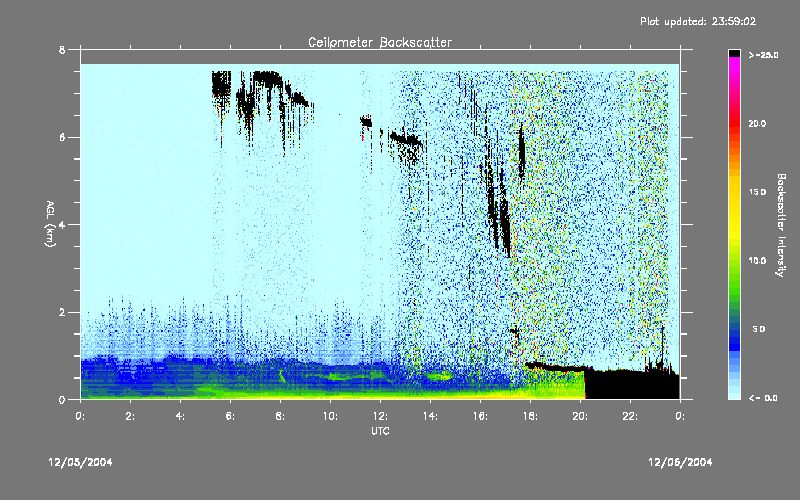Click the black top swatch of the colorbar
The image size is (800, 500).
(x=734, y=53)
